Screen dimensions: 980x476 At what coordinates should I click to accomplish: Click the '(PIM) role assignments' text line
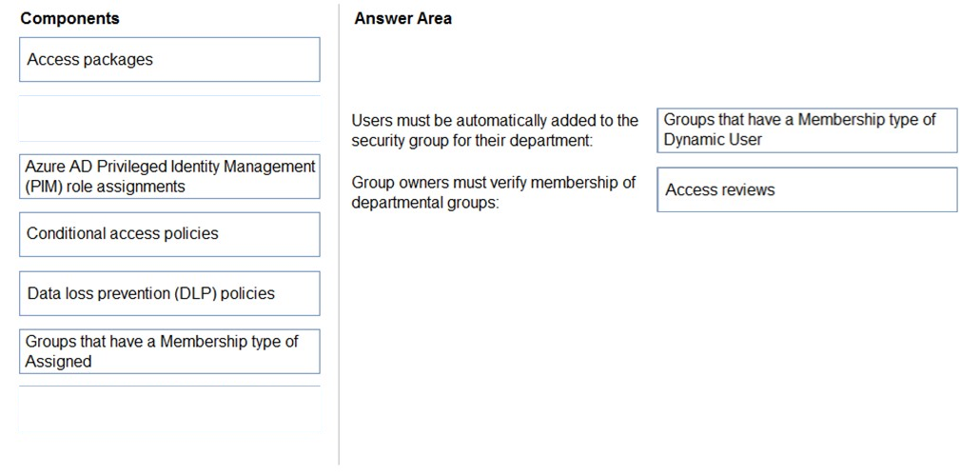coord(105,187)
